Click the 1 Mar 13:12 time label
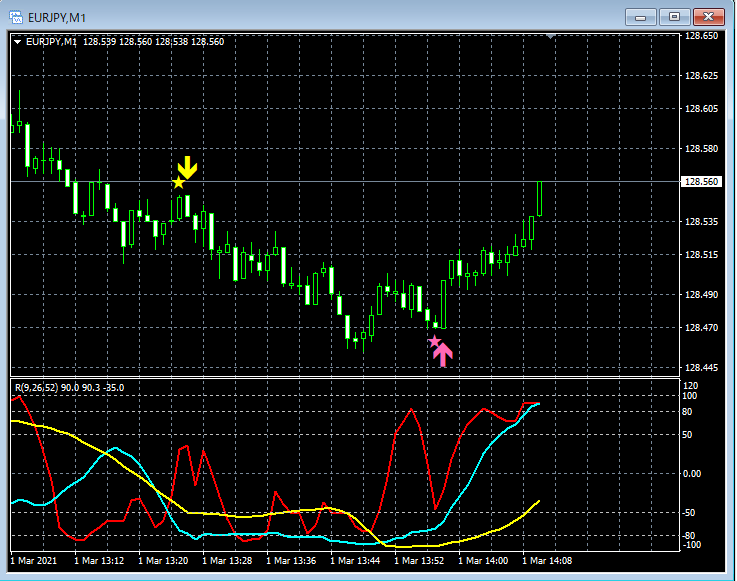Screen dimensions: 737x581 [99, 561]
